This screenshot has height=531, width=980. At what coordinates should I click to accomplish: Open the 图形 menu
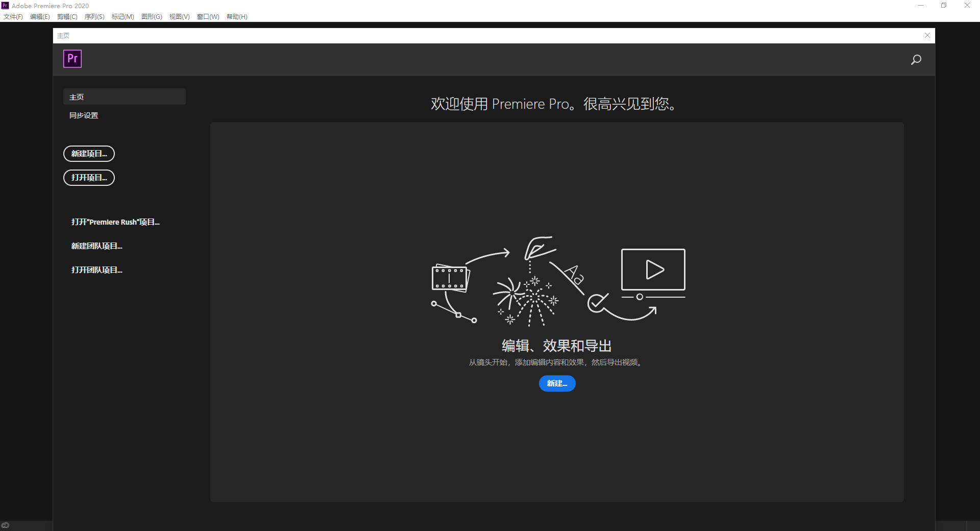(151, 16)
